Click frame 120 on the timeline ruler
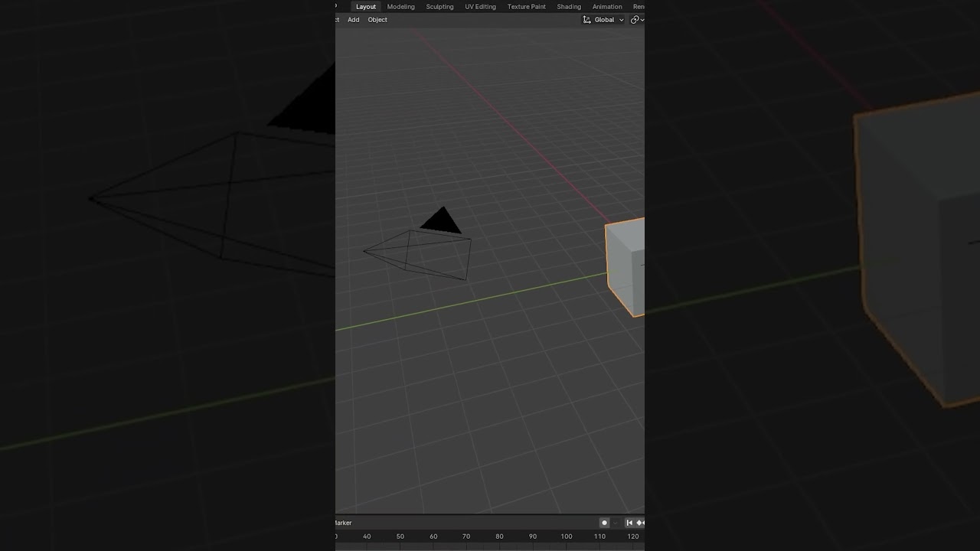 click(633, 536)
